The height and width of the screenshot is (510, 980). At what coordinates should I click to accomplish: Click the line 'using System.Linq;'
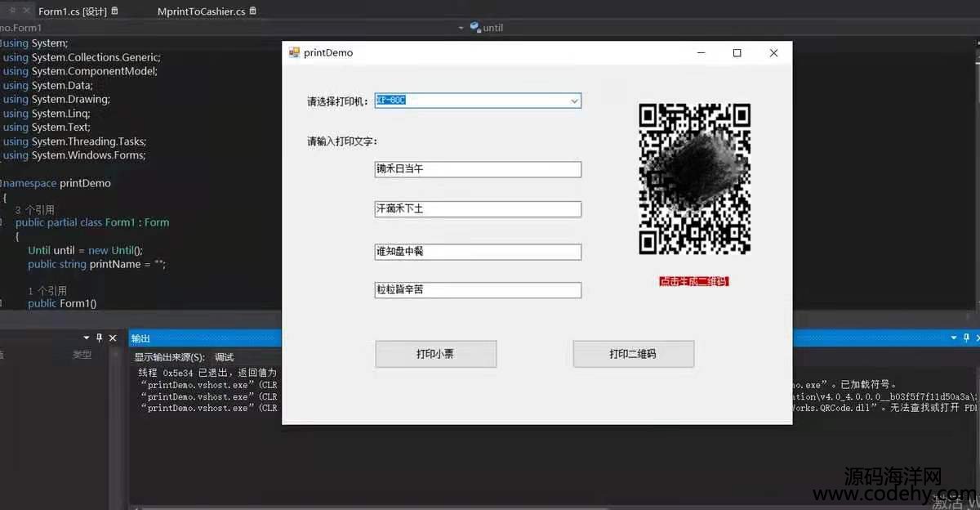47,114
